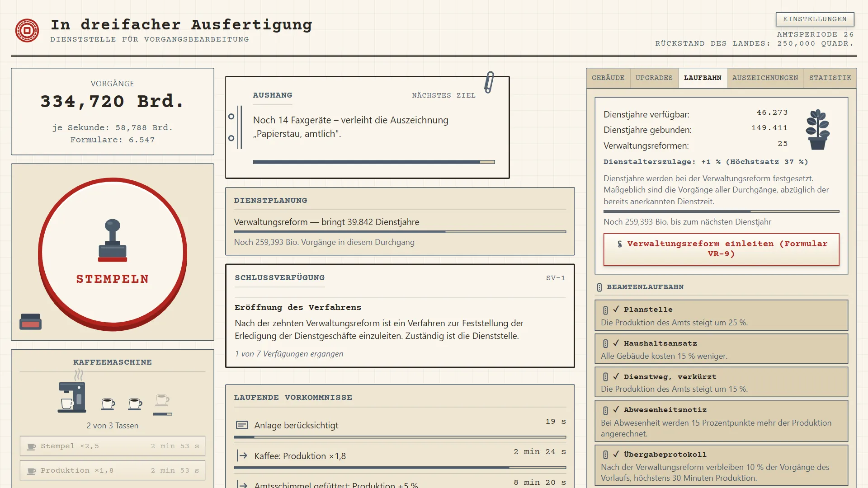The height and width of the screenshot is (488, 868).
Task: Click the '2 von 3 Tassen' label
Action: point(113,426)
